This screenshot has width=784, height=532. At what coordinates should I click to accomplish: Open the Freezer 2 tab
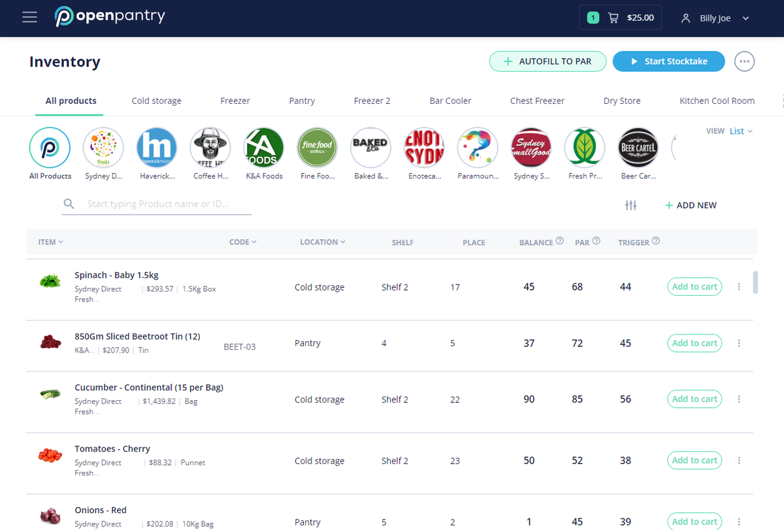(x=372, y=101)
